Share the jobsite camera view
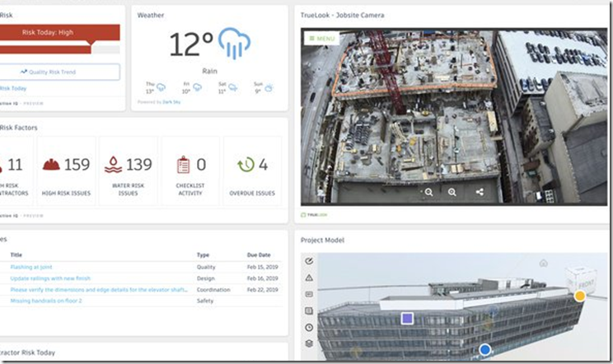The height and width of the screenshot is (364, 613). (x=480, y=192)
